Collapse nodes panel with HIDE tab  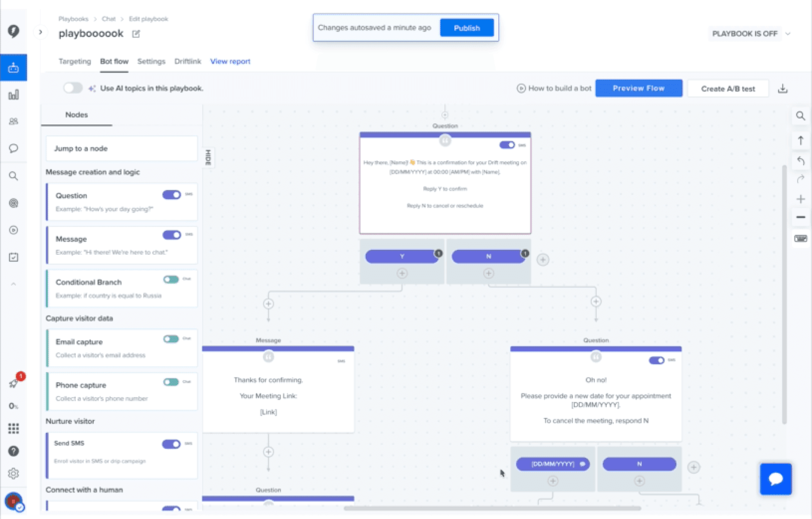coord(208,157)
